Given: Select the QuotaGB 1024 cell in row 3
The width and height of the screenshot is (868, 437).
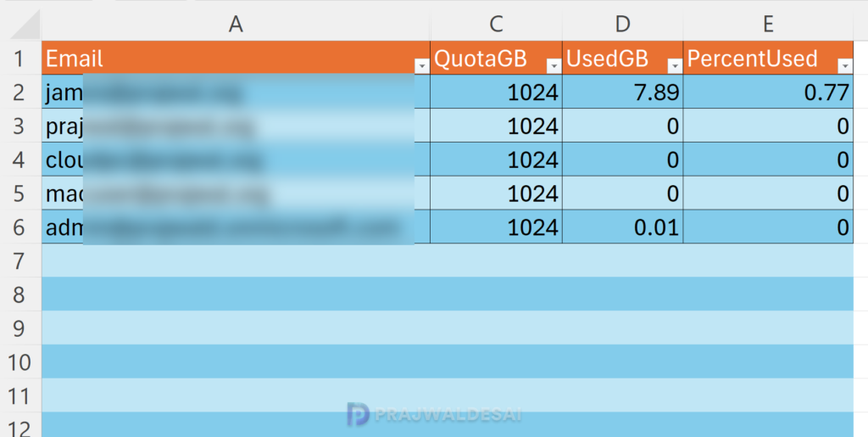Looking at the screenshot, I should coord(496,126).
